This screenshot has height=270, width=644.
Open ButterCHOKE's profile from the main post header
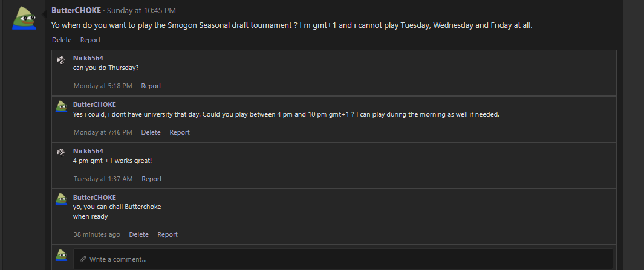pyautogui.click(x=76, y=11)
